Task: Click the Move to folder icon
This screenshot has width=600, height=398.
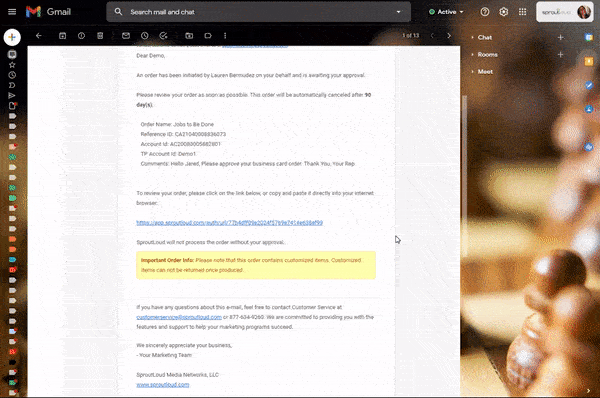Action: [189, 36]
